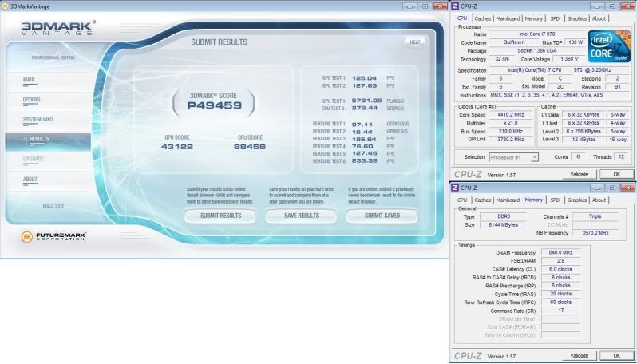Image resolution: width=637 pixels, height=364 pixels.
Task: Open Graphics tab in top CPU-Z window
Action: click(577, 18)
